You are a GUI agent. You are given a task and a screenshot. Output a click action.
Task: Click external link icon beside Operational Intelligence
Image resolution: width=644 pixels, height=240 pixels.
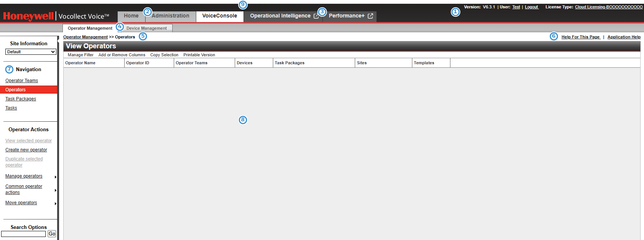pyautogui.click(x=316, y=16)
